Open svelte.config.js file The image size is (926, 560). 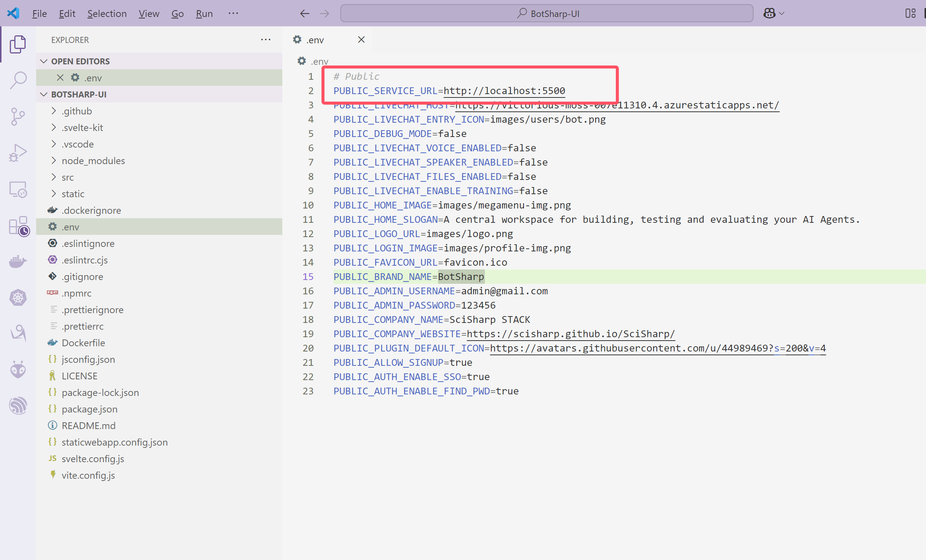click(x=159, y=458)
